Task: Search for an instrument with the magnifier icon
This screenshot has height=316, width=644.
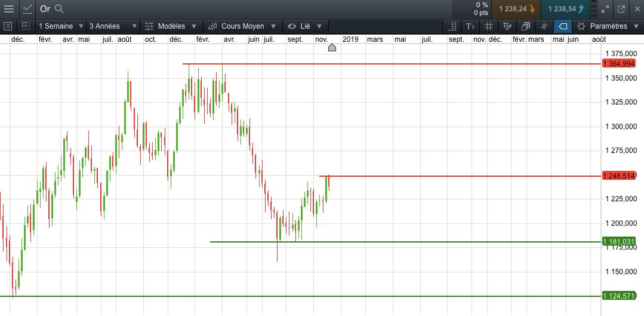Action: [59, 8]
